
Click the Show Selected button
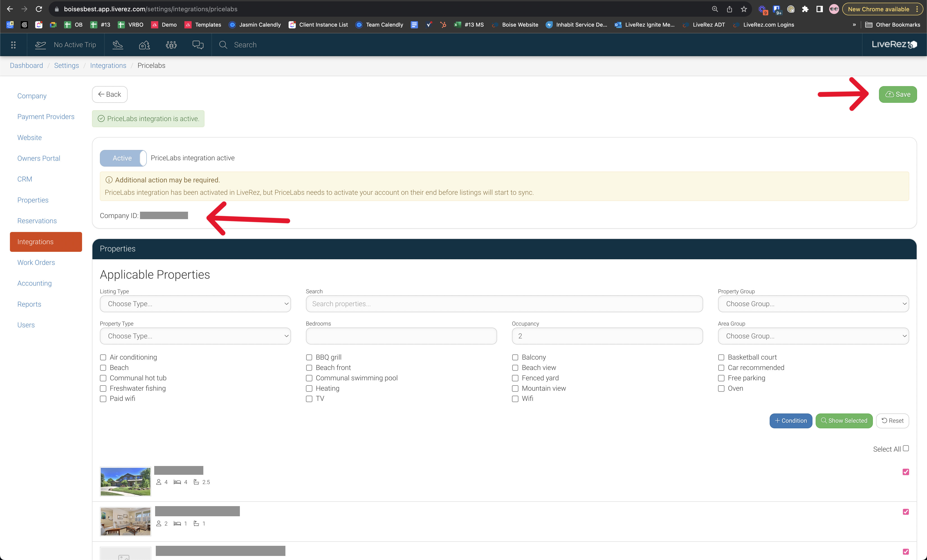point(844,421)
